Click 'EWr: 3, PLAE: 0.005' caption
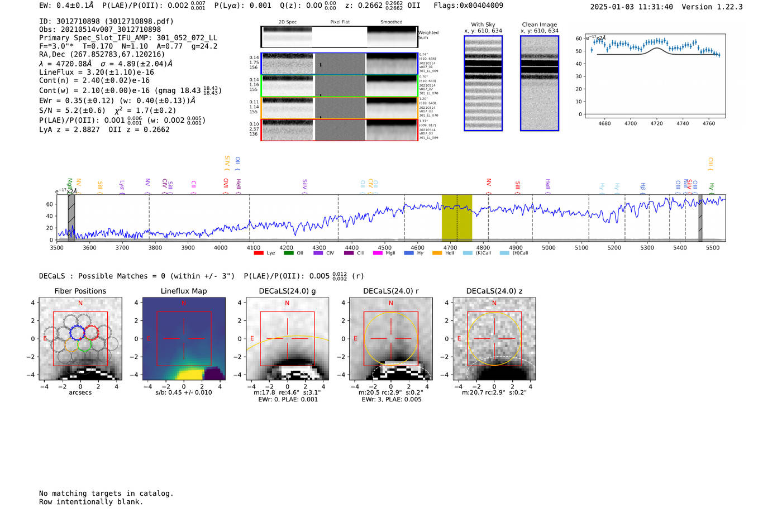 391,400
